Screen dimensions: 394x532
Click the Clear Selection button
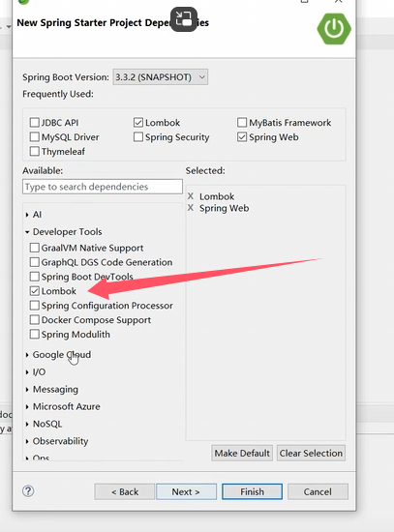pos(311,454)
